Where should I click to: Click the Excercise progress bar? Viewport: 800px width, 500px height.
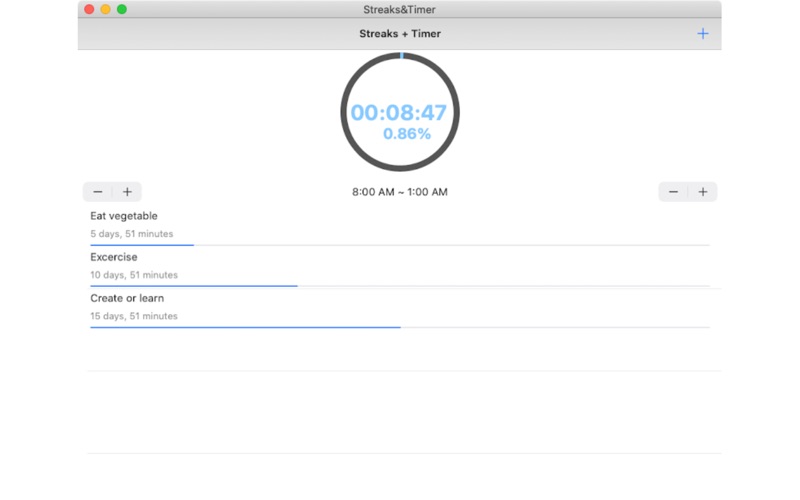(x=399, y=286)
